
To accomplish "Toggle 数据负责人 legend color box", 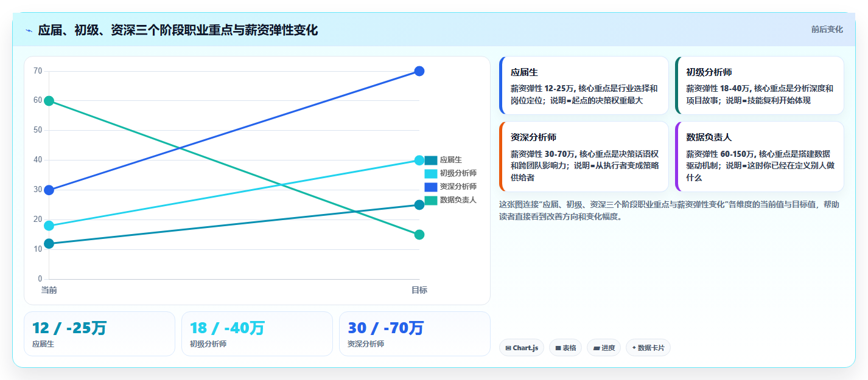I will pos(431,200).
